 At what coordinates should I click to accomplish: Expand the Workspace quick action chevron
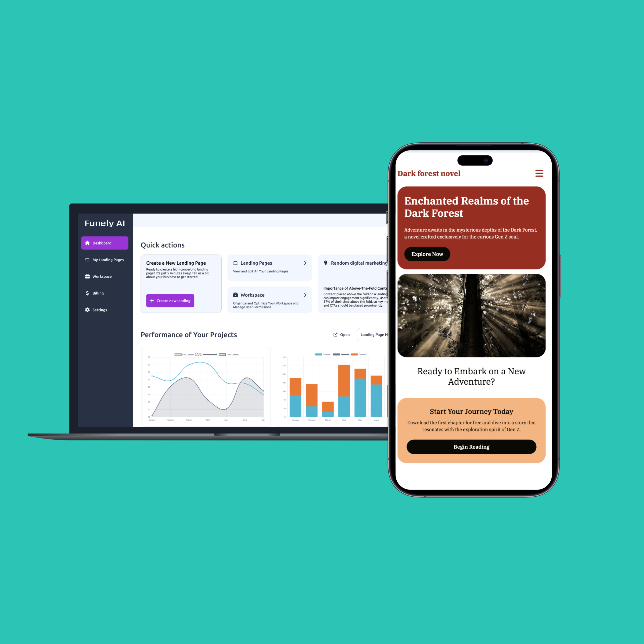click(x=306, y=295)
